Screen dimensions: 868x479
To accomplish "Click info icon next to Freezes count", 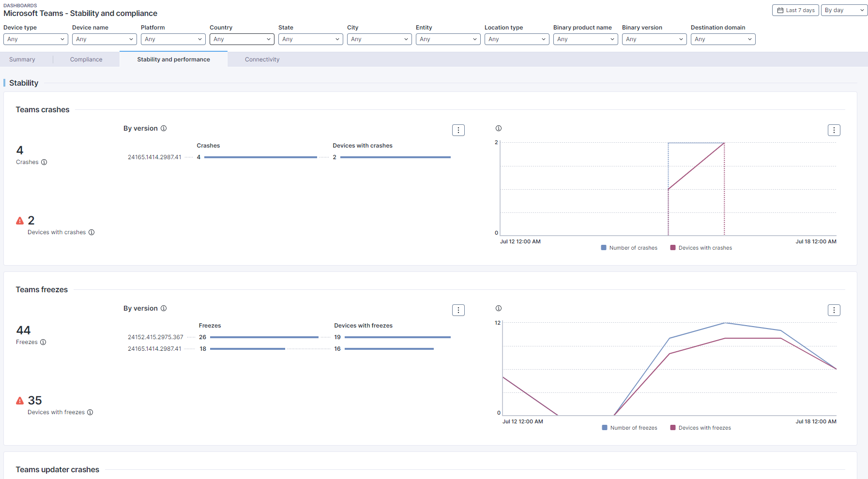I will 43,342.
